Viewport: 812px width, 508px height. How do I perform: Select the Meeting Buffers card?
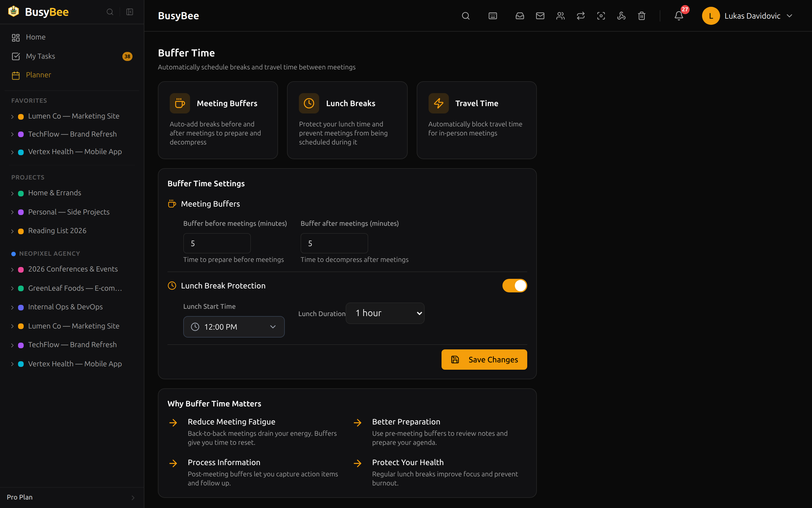[x=218, y=120]
